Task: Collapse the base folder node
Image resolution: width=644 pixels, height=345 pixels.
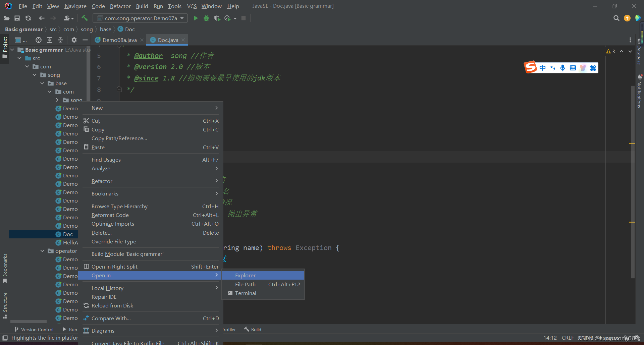Action: [x=42, y=83]
